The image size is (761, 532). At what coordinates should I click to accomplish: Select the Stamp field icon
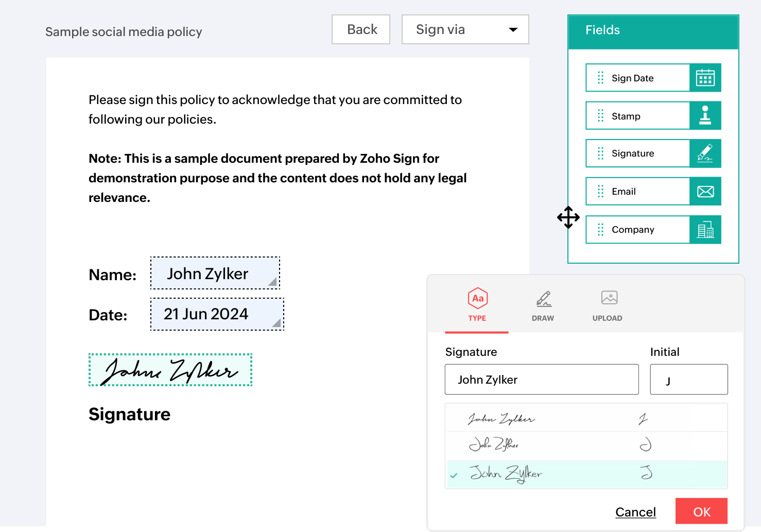[x=705, y=115]
